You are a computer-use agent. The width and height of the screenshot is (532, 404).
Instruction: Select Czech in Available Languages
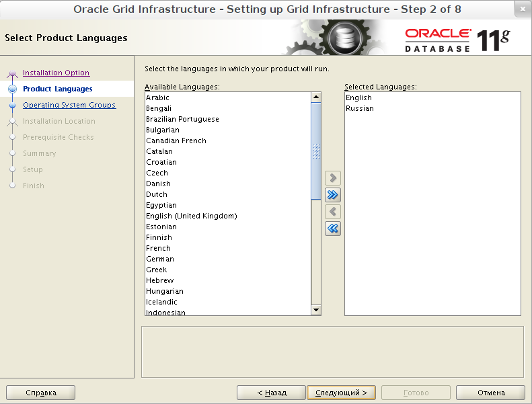tap(227, 173)
